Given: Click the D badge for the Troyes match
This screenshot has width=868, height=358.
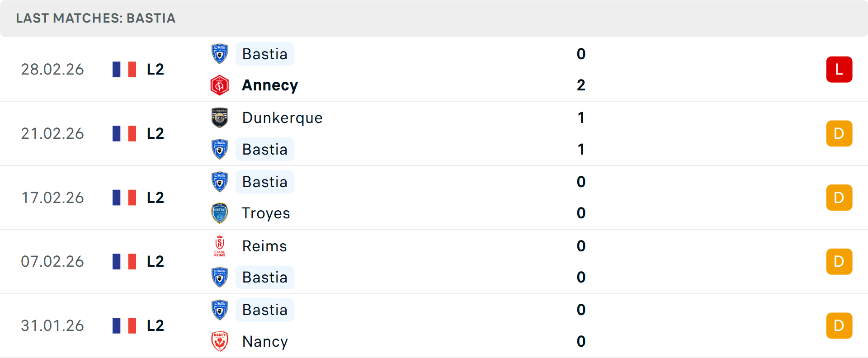Looking at the screenshot, I should (x=839, y=198).
